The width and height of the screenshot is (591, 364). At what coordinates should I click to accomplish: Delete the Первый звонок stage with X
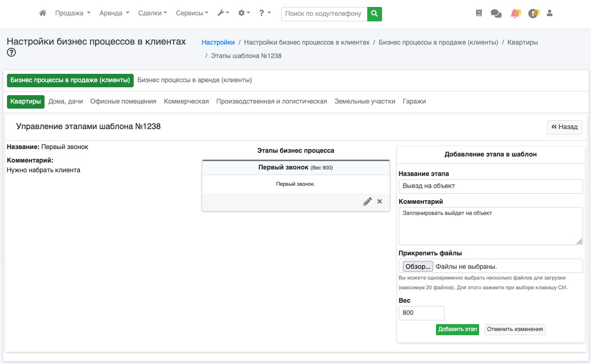click(380, 201)
